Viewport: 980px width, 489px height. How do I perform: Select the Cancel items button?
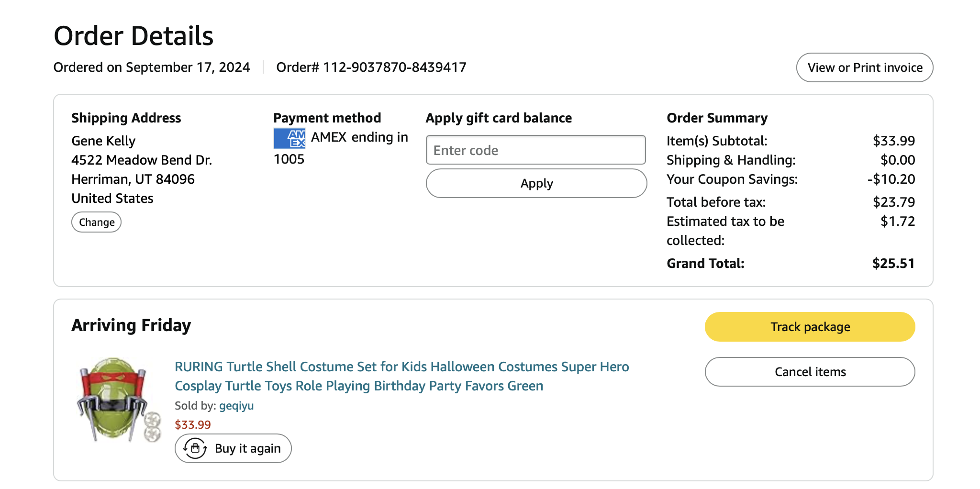tap(810, 372)
